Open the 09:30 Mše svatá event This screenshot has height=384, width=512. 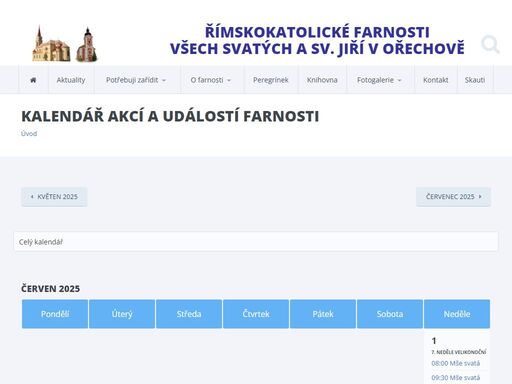(x=456, y=378)
